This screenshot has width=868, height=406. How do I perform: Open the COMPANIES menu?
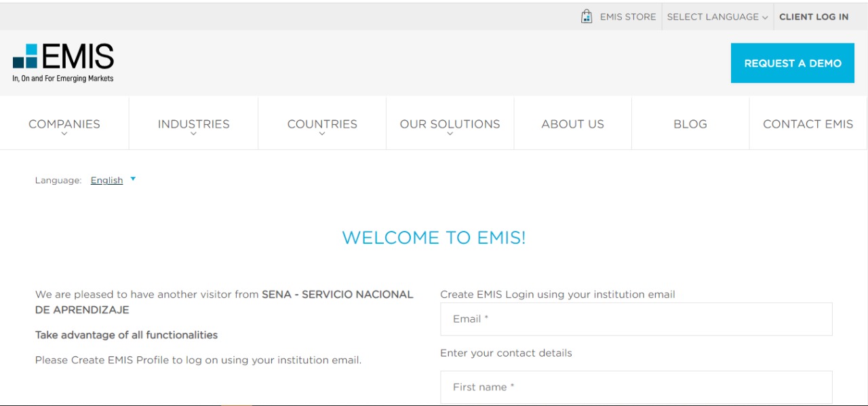coord(64,124)
